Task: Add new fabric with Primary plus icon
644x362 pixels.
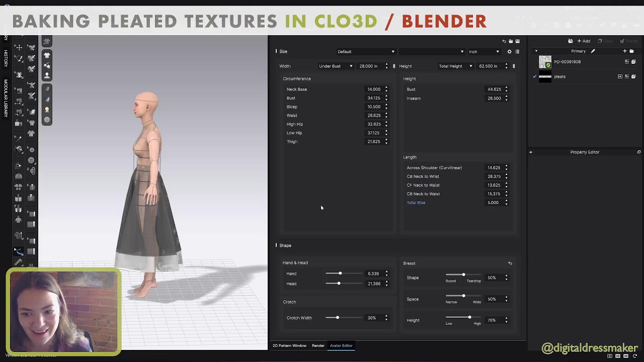Action: pyautogui.click(x=625, y=51)
